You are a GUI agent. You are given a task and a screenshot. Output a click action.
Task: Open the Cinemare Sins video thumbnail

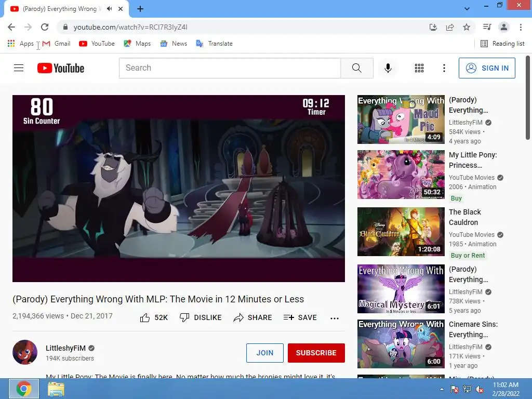point(401,344)
